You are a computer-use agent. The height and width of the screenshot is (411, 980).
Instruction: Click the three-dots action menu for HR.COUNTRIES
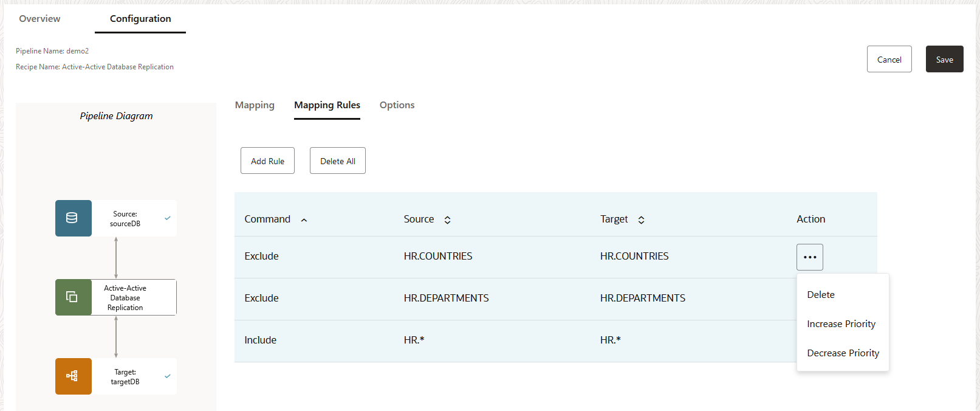(x=809, y=257)
